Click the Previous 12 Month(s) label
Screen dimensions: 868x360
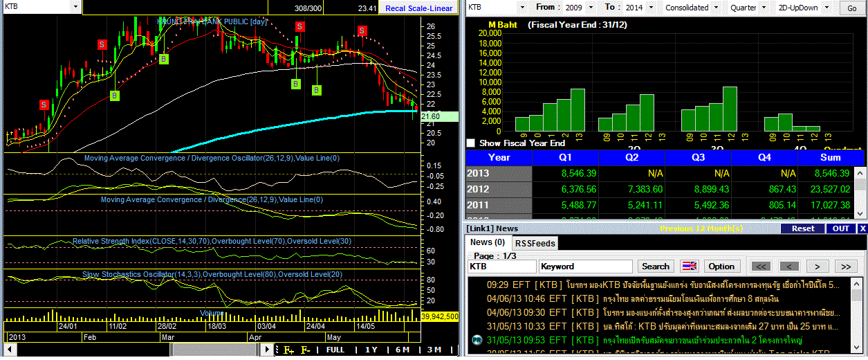coord(701,228)
